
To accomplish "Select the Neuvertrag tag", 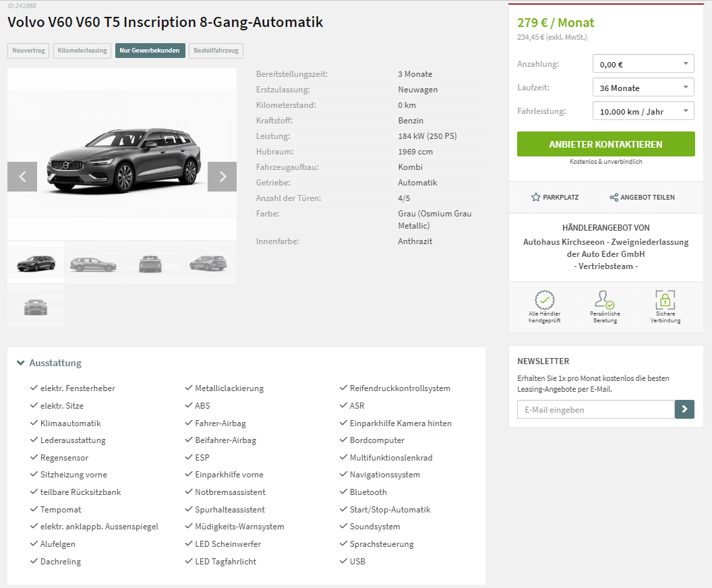I will tap(28, 51).
